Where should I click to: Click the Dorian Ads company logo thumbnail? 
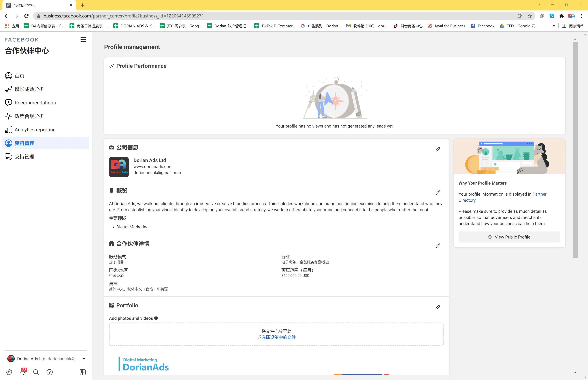coord(119,167)
